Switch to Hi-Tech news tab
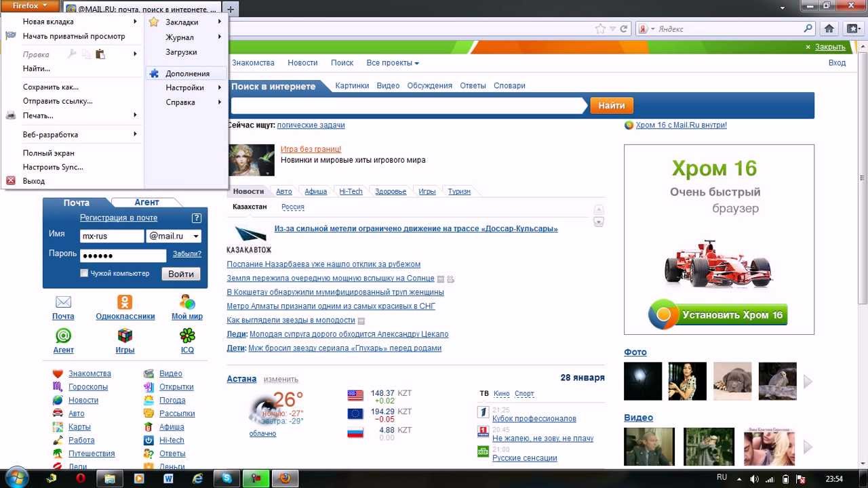The image size is (868, 488). pos(351,192)
